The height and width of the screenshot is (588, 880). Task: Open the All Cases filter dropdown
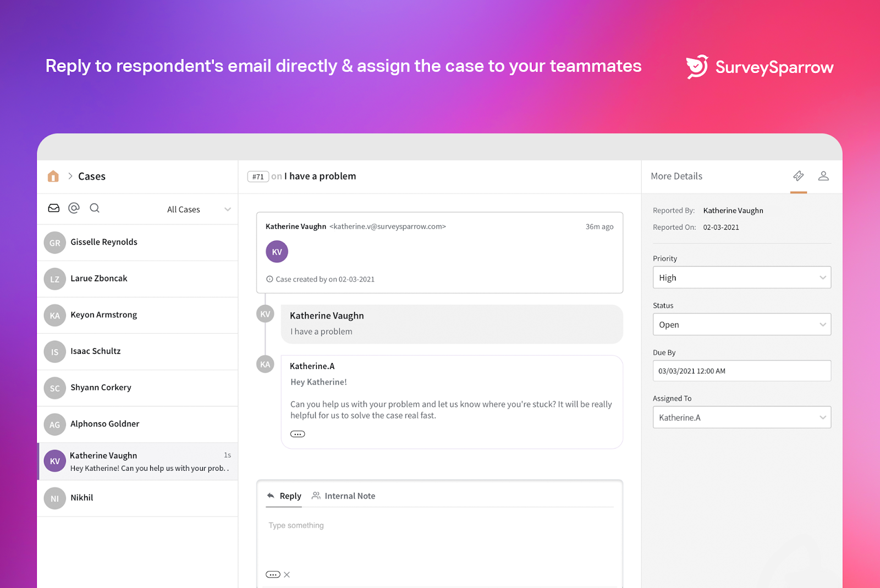(199, 209)
